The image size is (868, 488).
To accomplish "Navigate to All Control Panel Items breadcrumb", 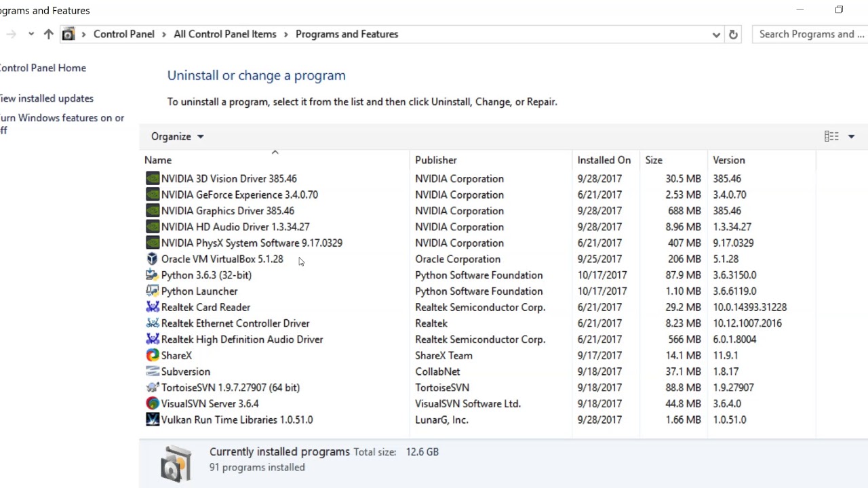I will [x=225, y=34].
